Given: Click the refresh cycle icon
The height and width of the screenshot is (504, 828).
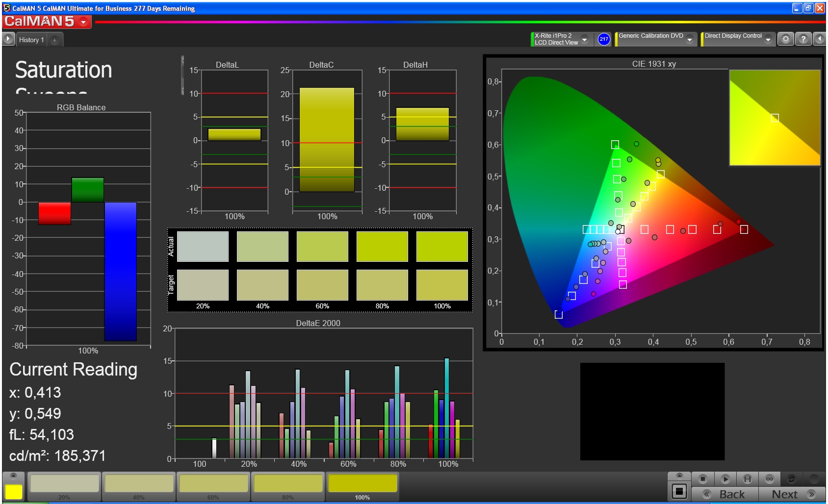Looking at the screenshot, I should click(x=791, y=479).
